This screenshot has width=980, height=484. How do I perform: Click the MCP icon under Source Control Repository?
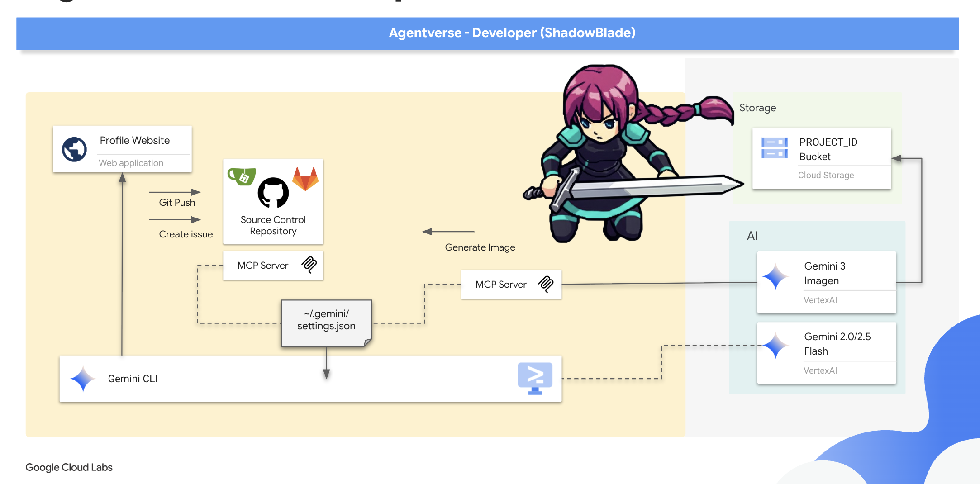pyautogui.click(x=309, y=265)
